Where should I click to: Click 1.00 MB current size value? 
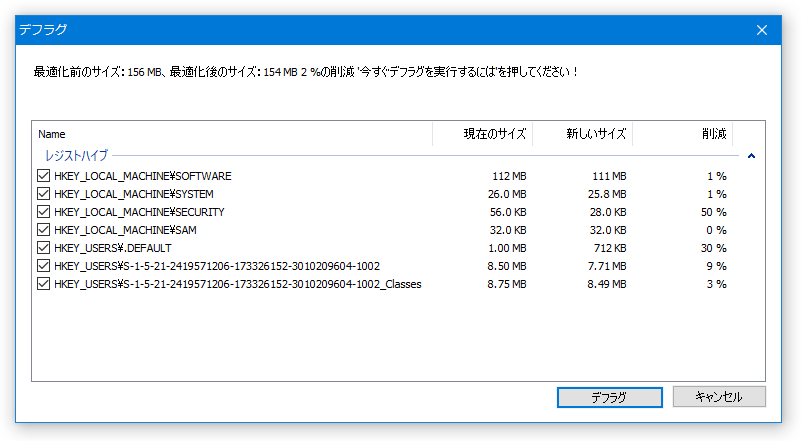point(507,248)
